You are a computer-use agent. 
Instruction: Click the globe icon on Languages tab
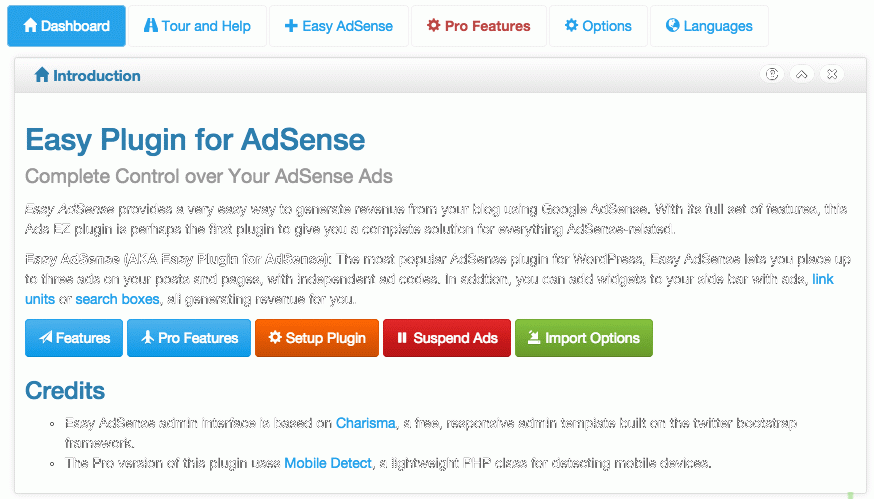tap(673, 25)
